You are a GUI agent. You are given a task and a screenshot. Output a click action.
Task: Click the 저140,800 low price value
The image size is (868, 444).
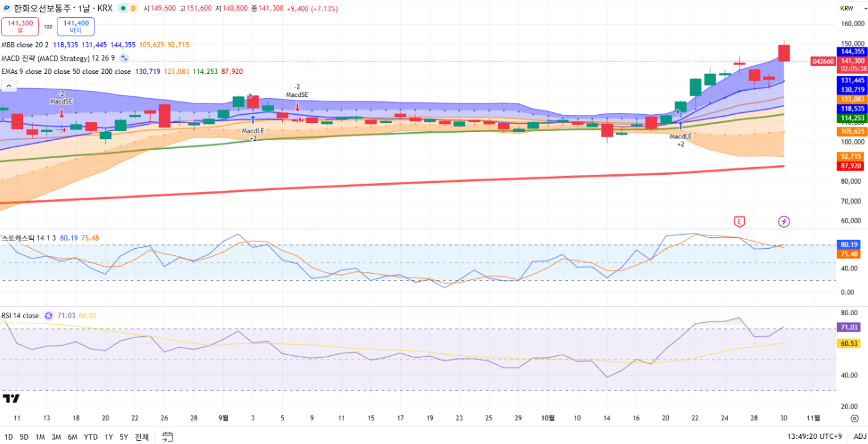tap(232, 9)
